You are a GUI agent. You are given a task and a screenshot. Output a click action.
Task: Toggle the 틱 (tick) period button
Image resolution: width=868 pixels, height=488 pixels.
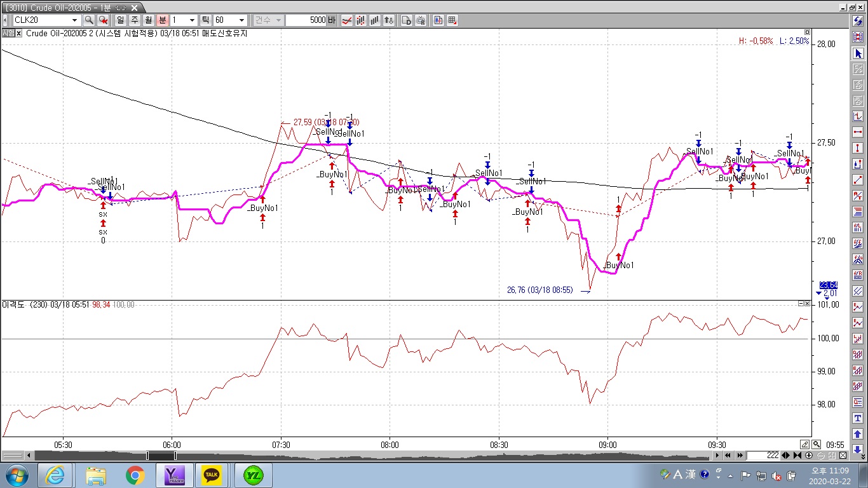[x=205, y=20]
